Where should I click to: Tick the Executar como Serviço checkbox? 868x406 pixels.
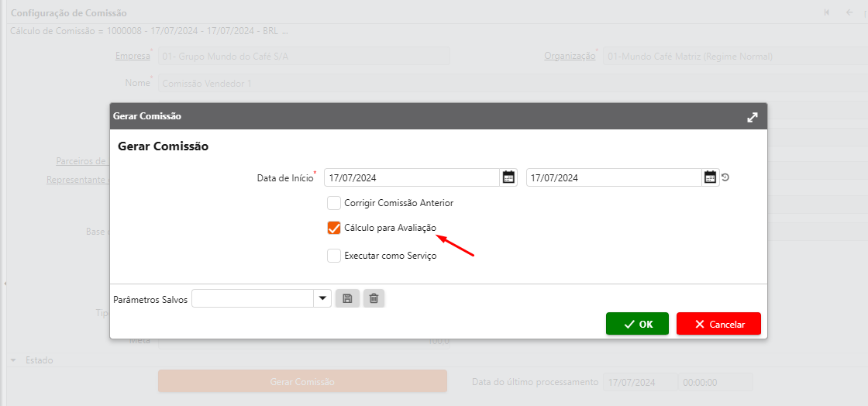pyautogui.click(x=334, y=256)
